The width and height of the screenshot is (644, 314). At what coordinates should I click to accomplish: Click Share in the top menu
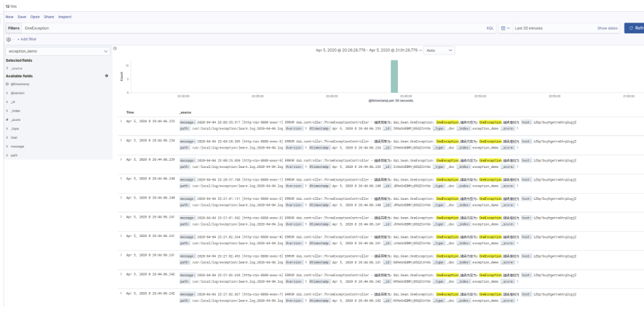[x=49, y=17]
